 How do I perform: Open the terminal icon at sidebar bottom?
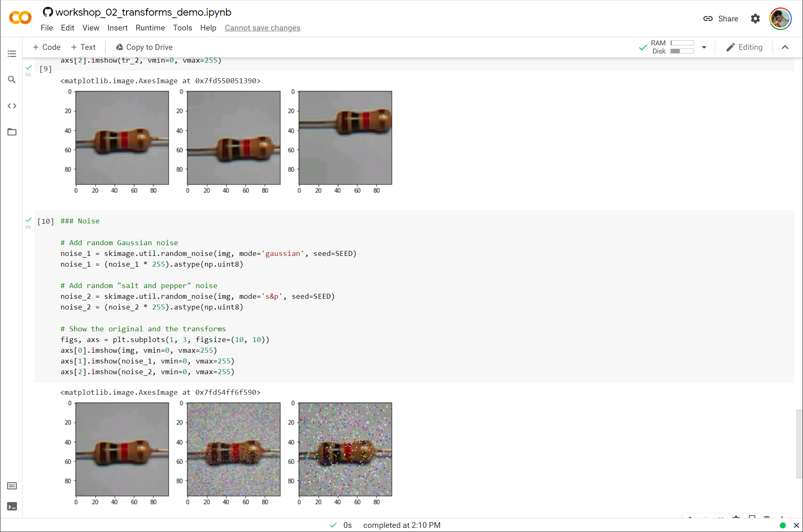(x=12, y=506)
